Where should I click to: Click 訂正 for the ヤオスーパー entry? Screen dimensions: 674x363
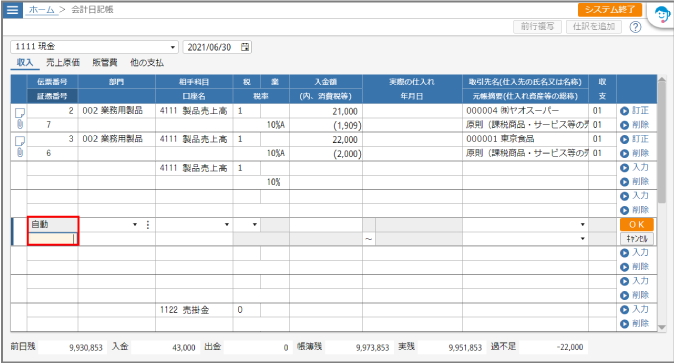pyautogui.click(x=634, y=111)
